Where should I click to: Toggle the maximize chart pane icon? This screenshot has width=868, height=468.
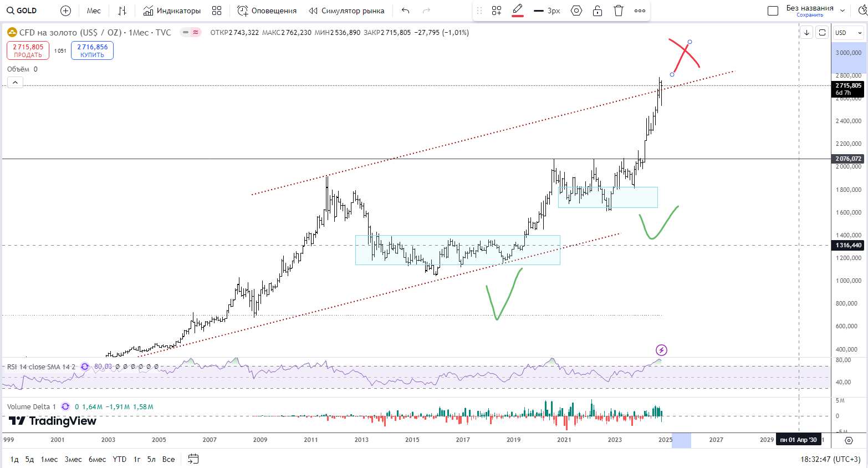coord(822,33)
